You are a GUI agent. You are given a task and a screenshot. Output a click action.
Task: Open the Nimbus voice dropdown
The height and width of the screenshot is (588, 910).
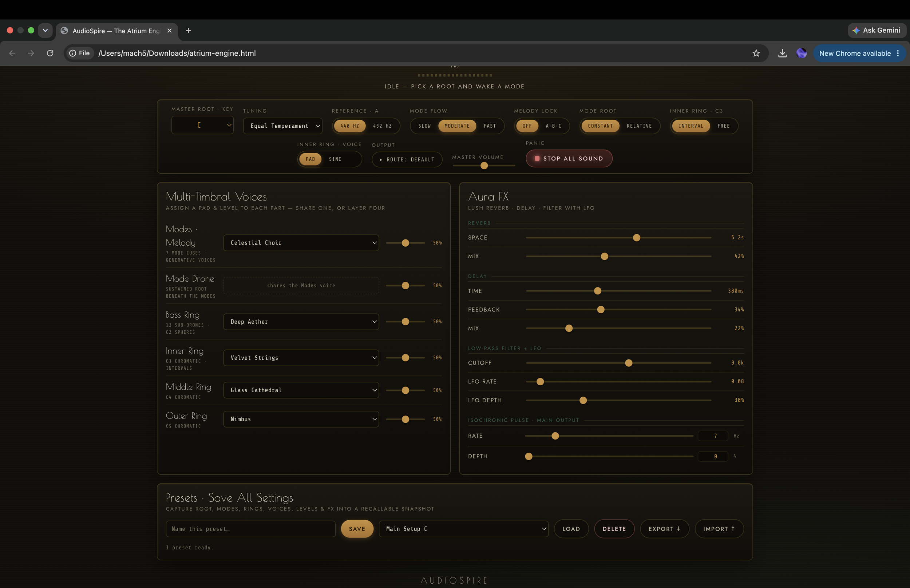(x=301, y=419)
